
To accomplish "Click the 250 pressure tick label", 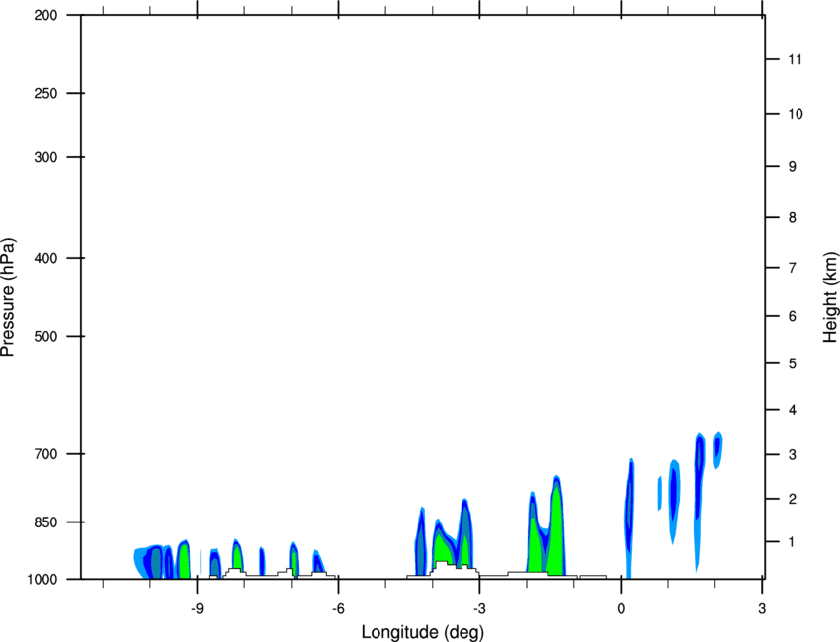I will click(45, 93).
